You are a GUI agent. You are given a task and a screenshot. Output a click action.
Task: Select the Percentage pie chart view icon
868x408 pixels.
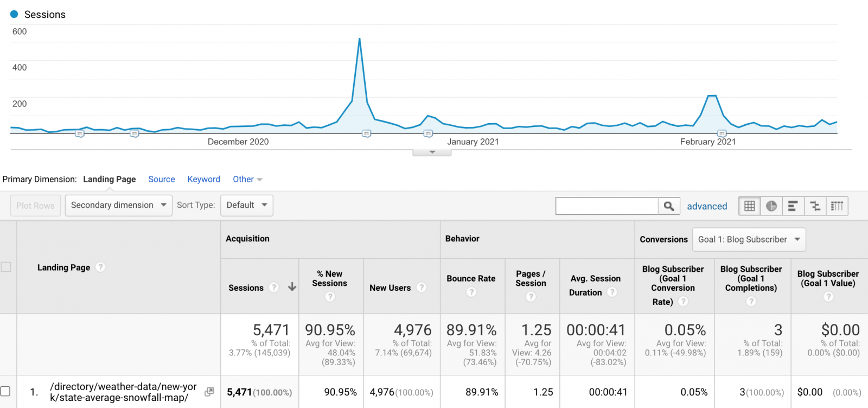(771, 206)
